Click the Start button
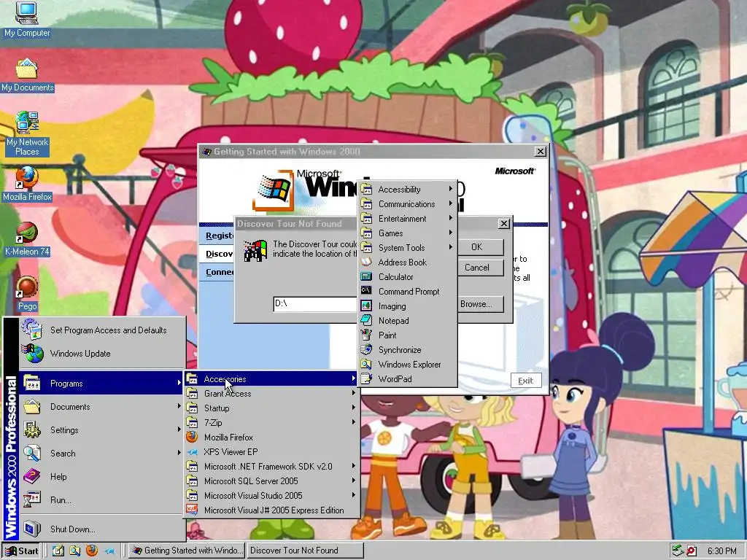 21,551
